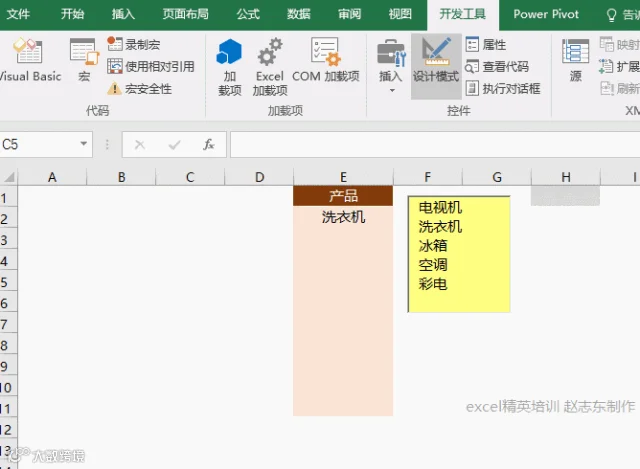Switch to the 数据 tab
This screenshot has height=469, width=640.
tap(298, 14)
